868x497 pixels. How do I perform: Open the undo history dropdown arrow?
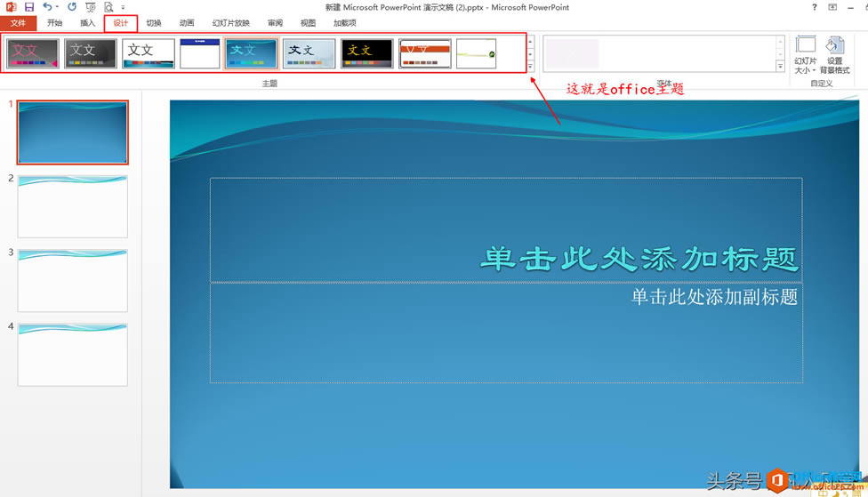(57, 6)
